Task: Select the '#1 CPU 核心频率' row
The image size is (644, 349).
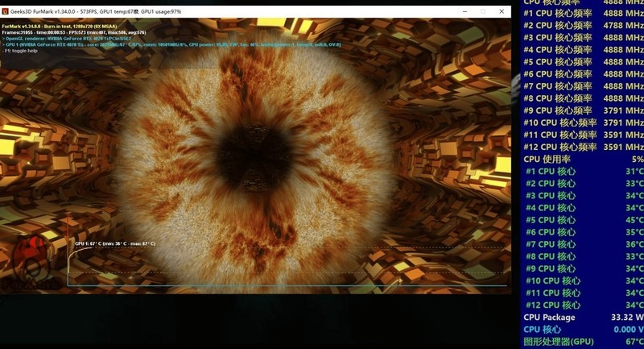Action: coord(584,13)
